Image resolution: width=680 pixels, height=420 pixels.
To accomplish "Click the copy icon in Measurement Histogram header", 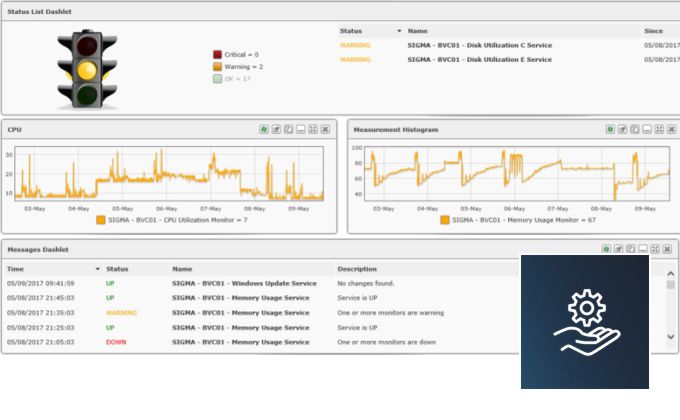I will tap(634, 129).
